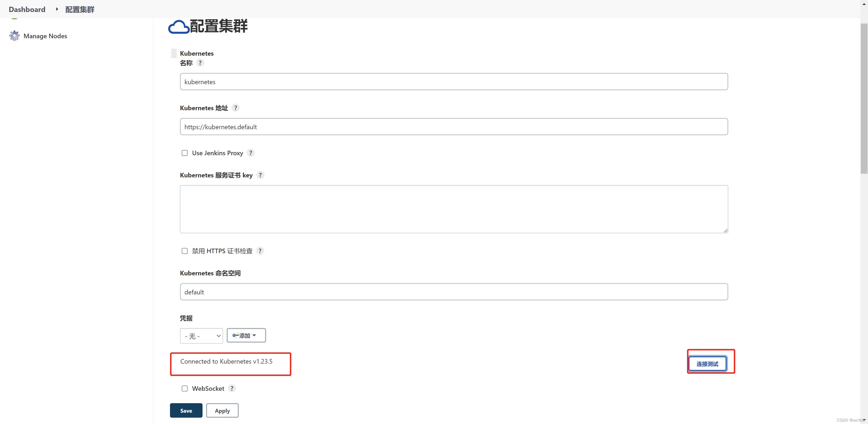The width and height of the screenshot is (868, 424).
Task: Click into the Kubernetes 命名空间 field
Action: click(453, 292)
